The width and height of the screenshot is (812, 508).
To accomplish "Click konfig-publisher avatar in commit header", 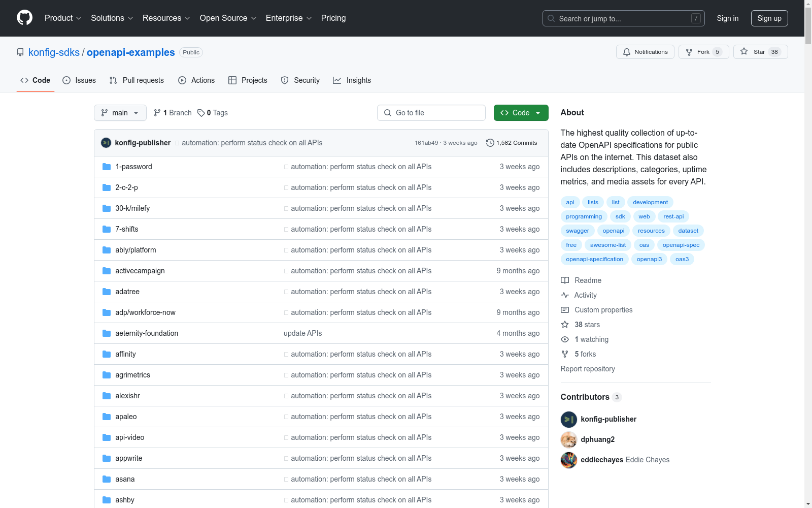I will point(106,143).
